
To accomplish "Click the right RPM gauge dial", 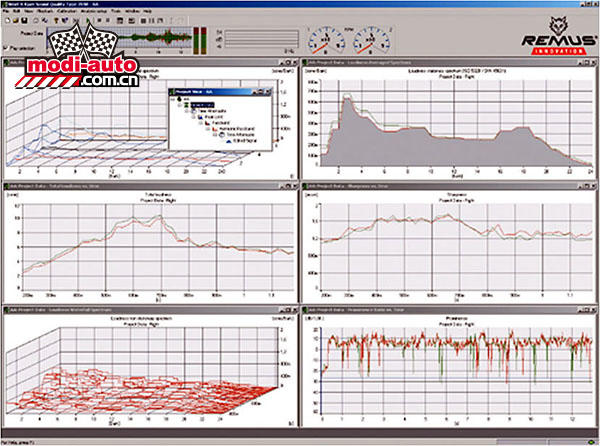I will pyautogui.click(x=372, y=40).
